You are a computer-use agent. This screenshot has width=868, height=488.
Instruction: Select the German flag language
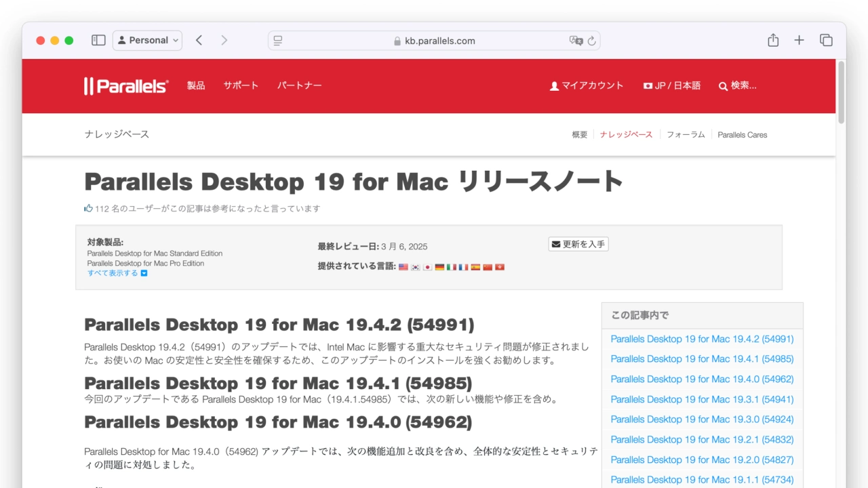[x=439, y=267]
